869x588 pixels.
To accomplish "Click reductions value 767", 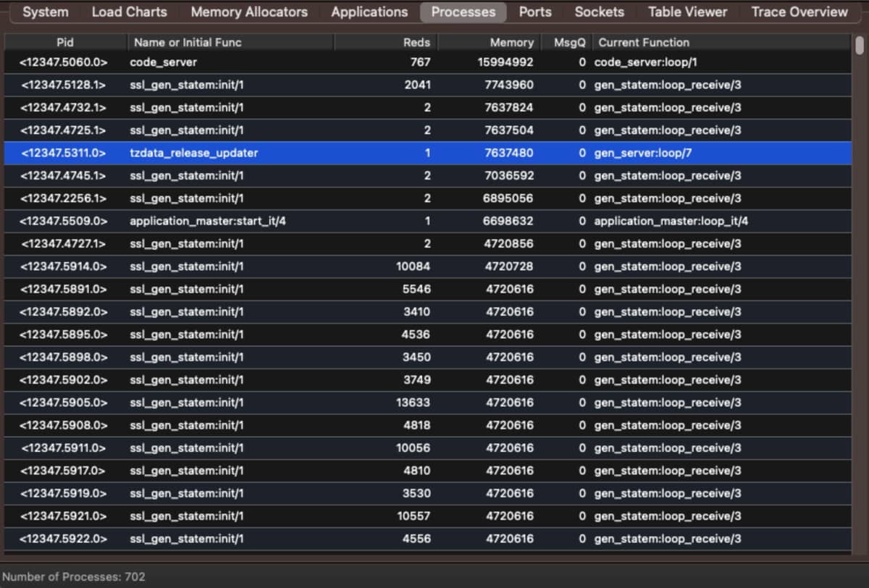I will 421,62.
